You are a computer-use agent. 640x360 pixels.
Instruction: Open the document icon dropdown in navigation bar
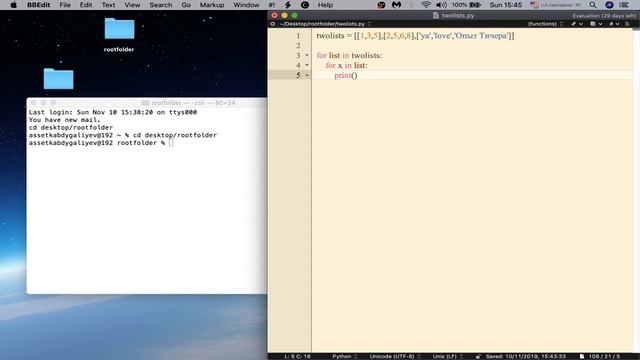point(596,24)
